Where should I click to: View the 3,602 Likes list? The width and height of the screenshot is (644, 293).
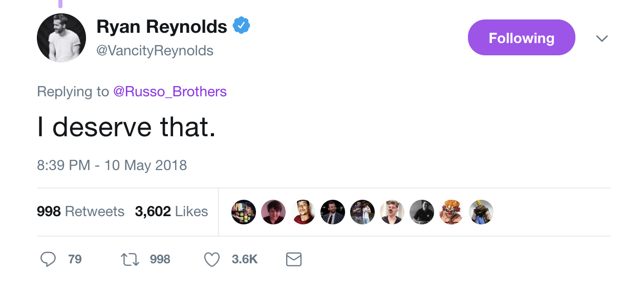point(171,212)
